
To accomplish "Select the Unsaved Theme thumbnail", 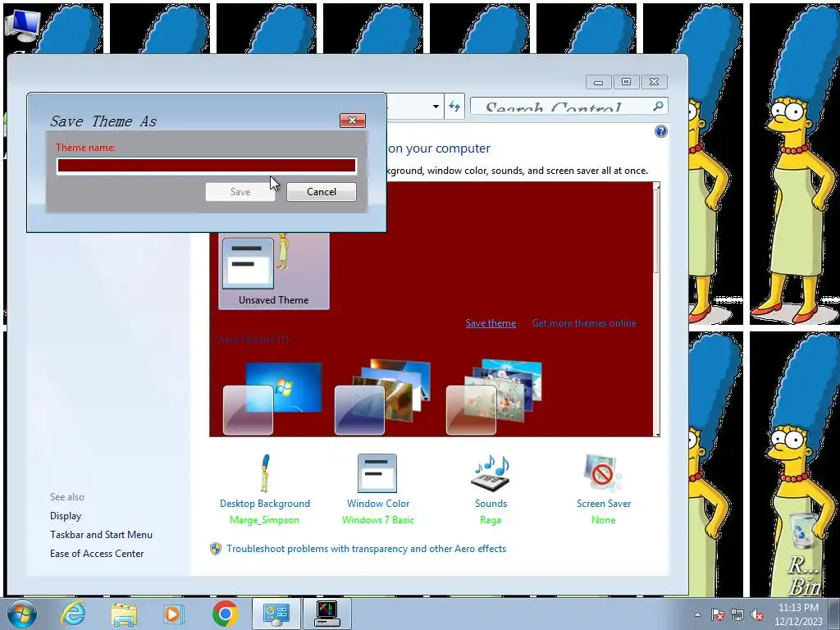I will coord(274,271).
